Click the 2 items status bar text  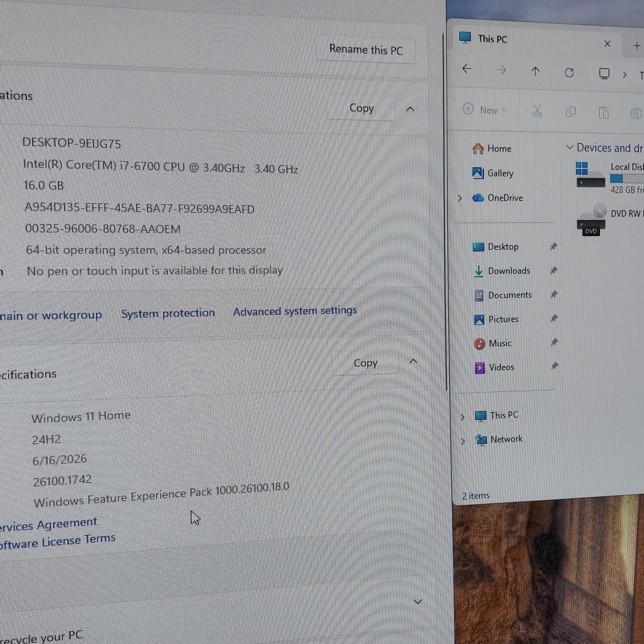pyautogui.click(x=476, y=496)
